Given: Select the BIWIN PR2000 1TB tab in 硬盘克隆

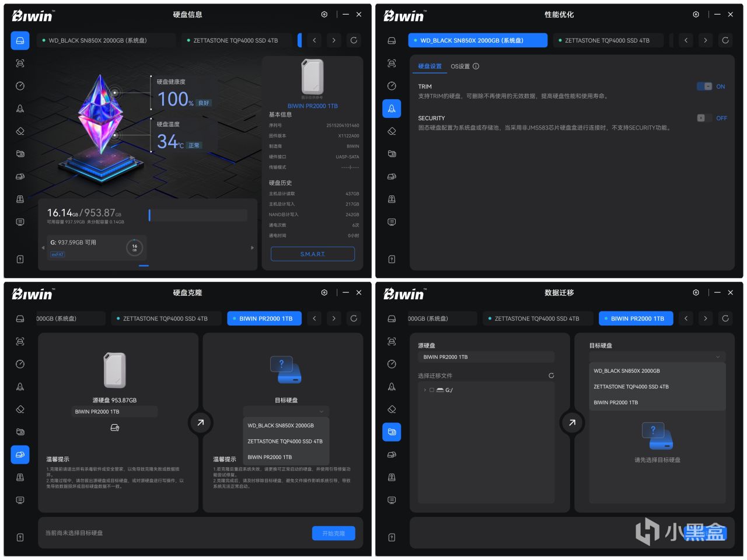Looking at the screenshot, I should 264,318.
